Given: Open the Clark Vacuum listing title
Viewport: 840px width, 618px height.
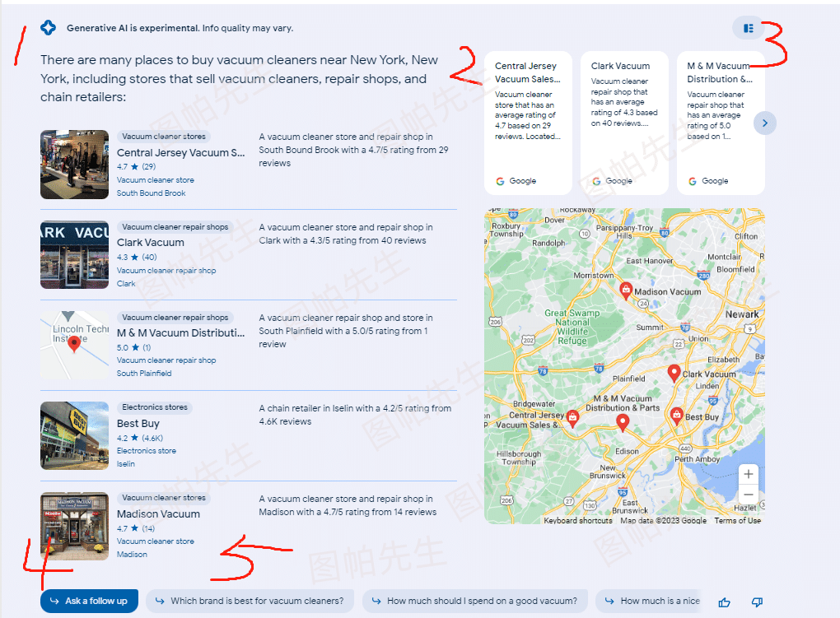Looking at the screenshot, I should [x=151, y=243].
